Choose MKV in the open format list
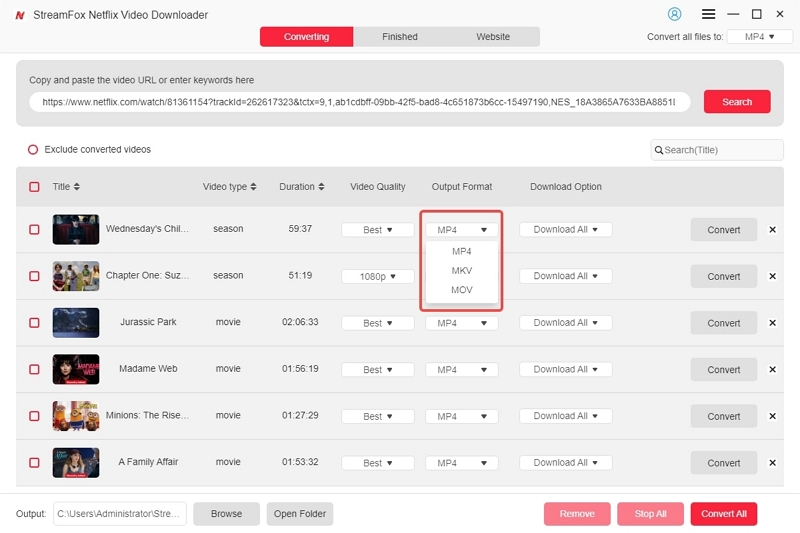The image size is (800, 533). click(462, 270)
